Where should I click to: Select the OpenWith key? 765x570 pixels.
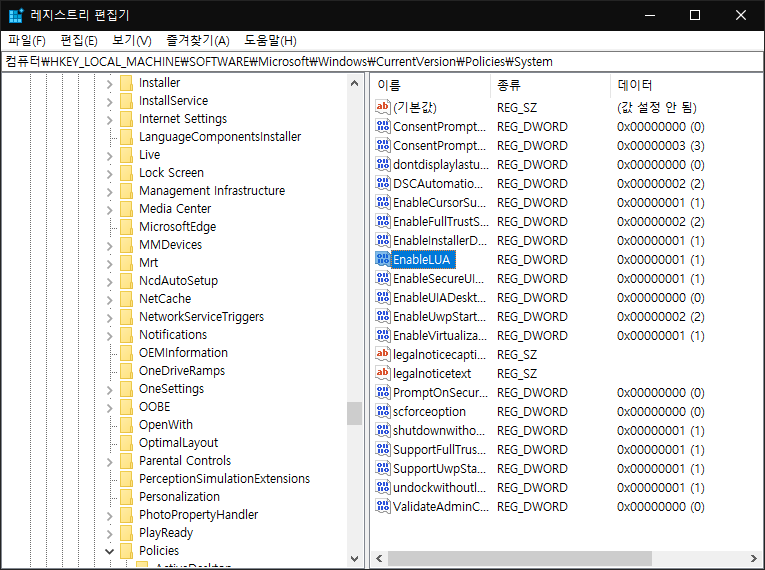(x=166, y=425)
